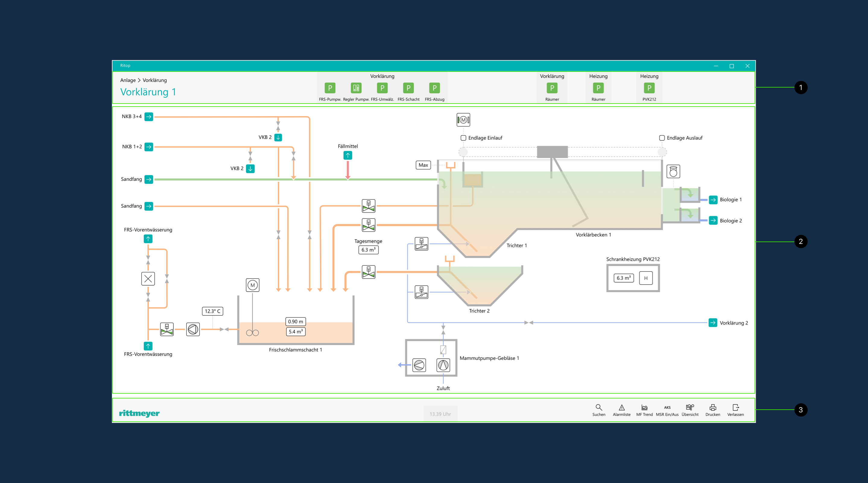The width and height of the screenshot is (868, 483).
Task: Click the grey scraper bridge carriage
Action: pyautogui.click(x=552, y=152)
